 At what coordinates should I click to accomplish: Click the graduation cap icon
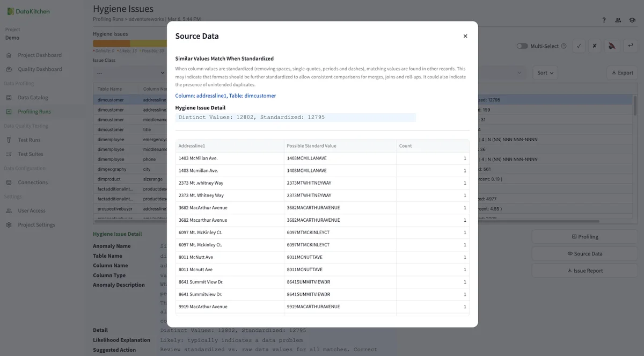632,20
